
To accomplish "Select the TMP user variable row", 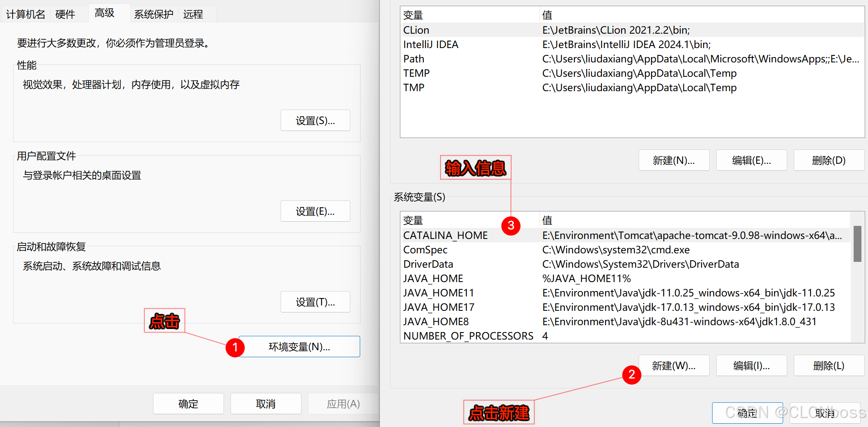I will [632, 87].
